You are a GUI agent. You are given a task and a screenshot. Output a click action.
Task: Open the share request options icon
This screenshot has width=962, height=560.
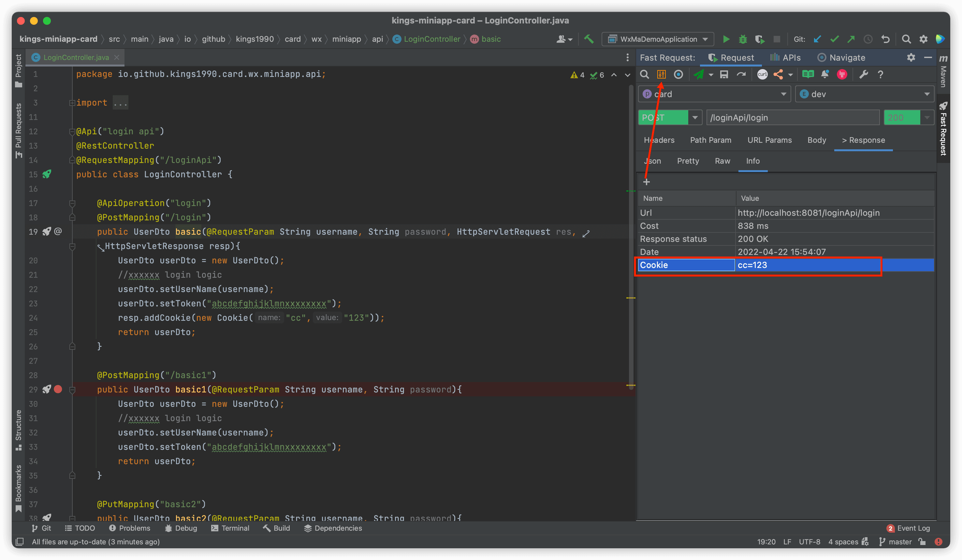780,74
